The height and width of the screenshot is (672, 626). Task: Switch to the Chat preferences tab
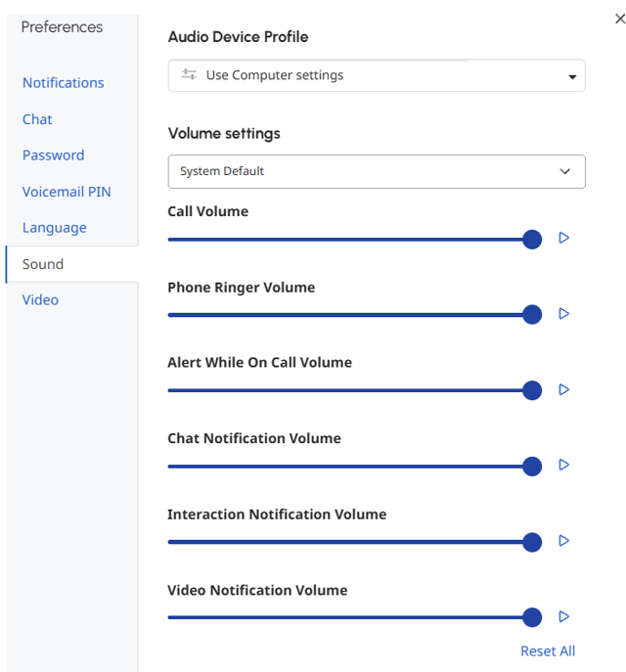pyautogui.click(x=37, y=119)
